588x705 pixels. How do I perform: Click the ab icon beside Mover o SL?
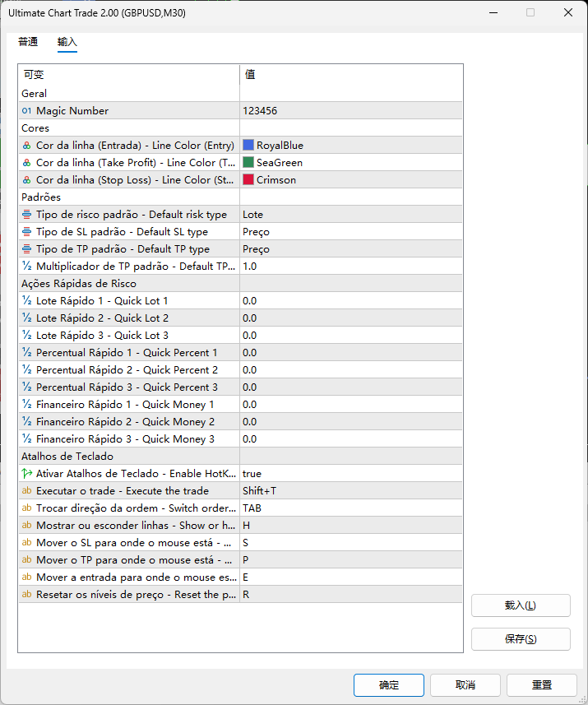(26, 543)
